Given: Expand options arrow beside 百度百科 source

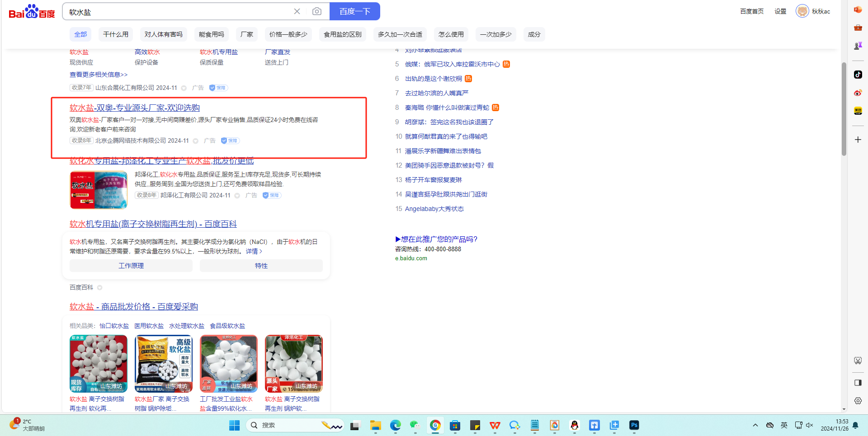Looking at the screenshot, I should 100,288.
